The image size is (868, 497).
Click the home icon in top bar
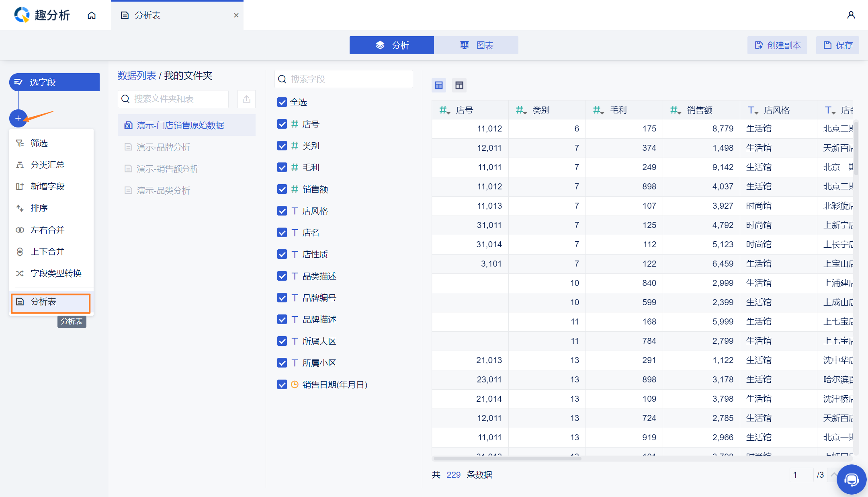click(92, 15)
